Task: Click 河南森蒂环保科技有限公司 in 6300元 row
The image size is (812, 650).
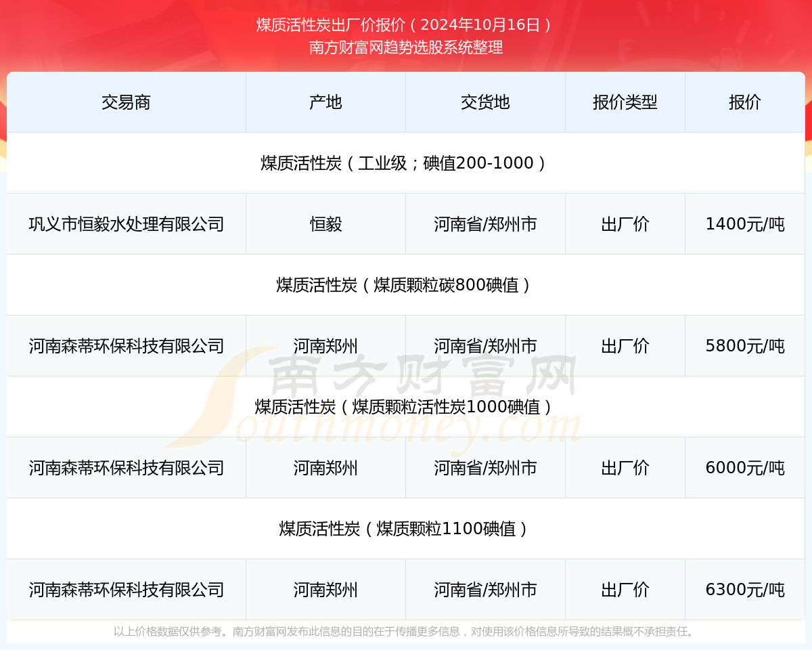Action: pos(126,590)
